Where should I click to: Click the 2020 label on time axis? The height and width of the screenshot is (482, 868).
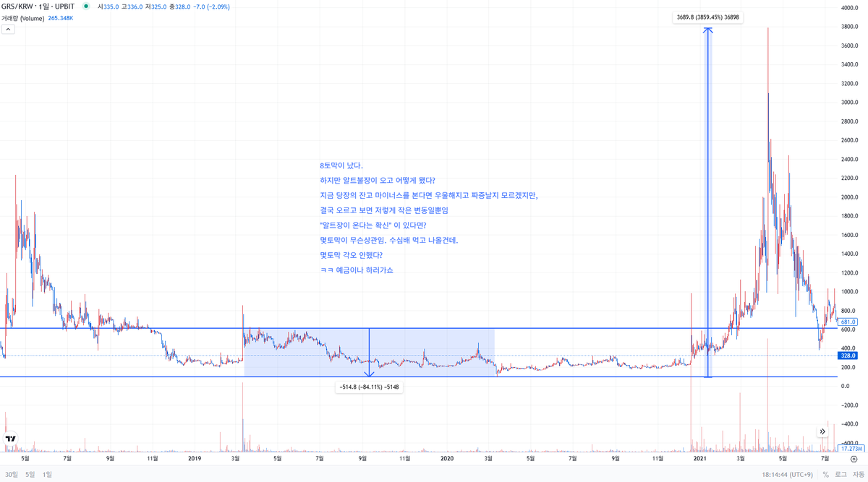pyautogui.click(x=446, y=458)
